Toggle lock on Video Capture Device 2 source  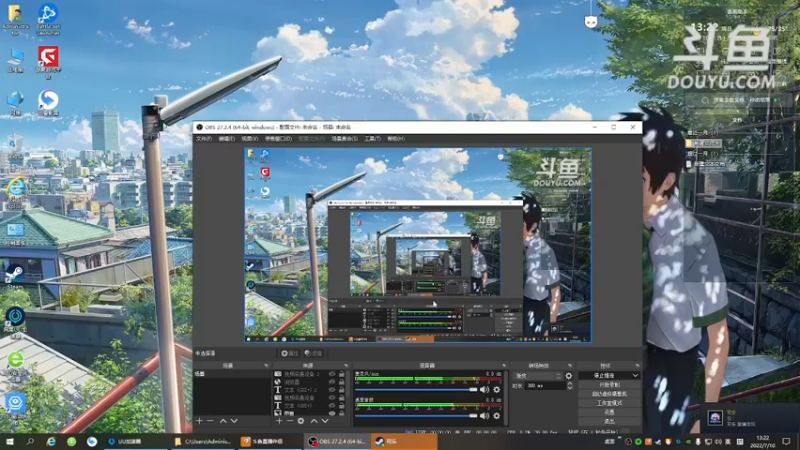[x=341, y=374]
